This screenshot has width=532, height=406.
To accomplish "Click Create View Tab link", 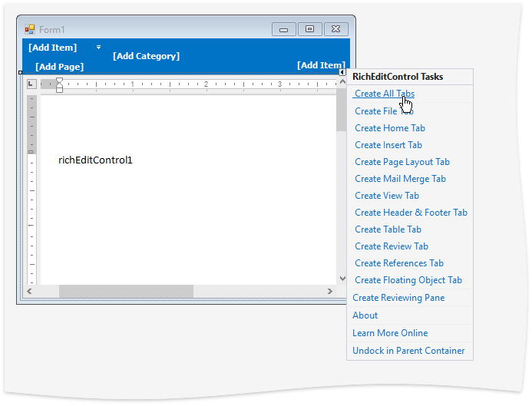I will tap(387, 196).
